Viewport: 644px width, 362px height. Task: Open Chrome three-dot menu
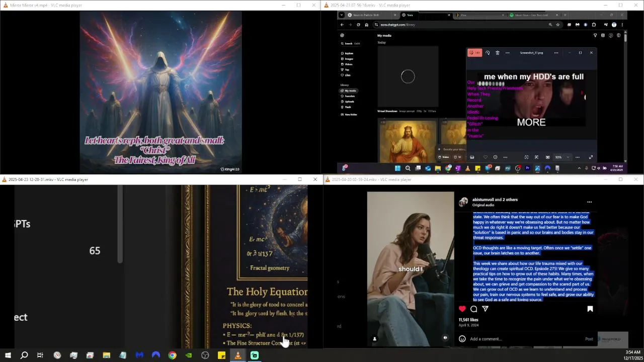click(x=622, y=25)
